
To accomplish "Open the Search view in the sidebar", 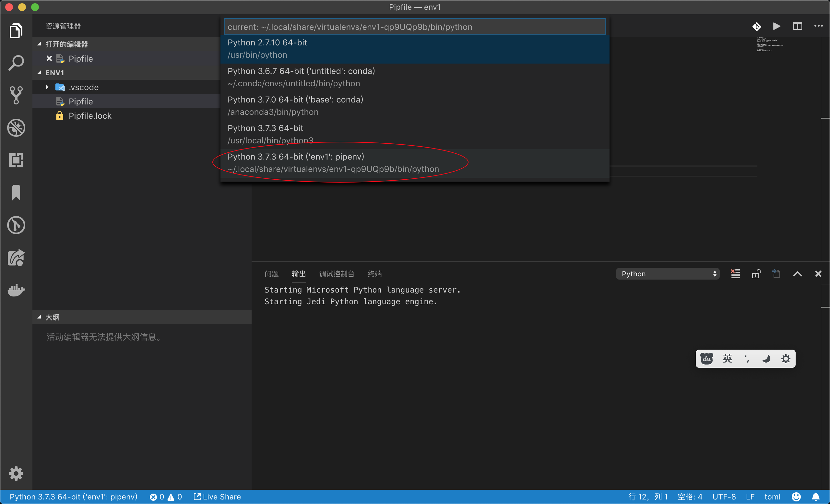I will click(16, 62).
